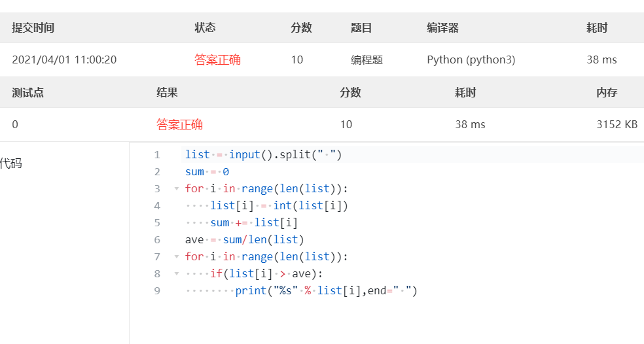Select the submission time 2021/04/01 11:00:20
Image resolution: width=644 pixels, height=344 pixels.
click(x=65, y=60)
